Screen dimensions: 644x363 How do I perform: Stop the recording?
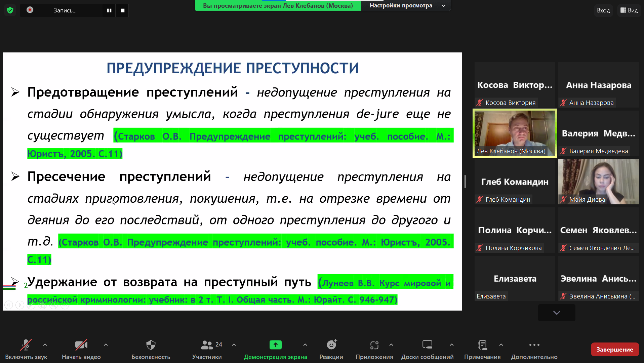[122, 10]
